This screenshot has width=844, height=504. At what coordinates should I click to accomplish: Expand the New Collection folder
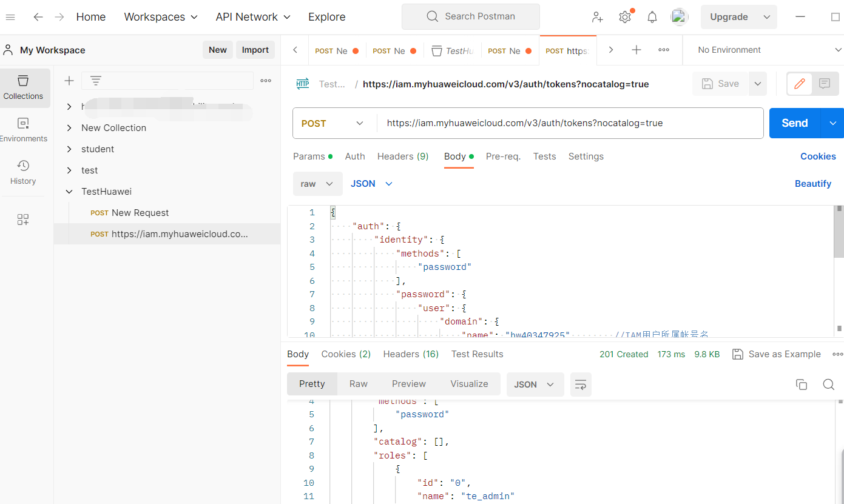click(x=69, y=128)
